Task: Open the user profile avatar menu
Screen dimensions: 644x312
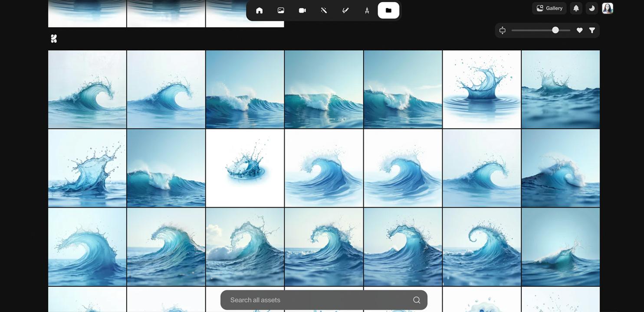Action: (x=608, y=8)
